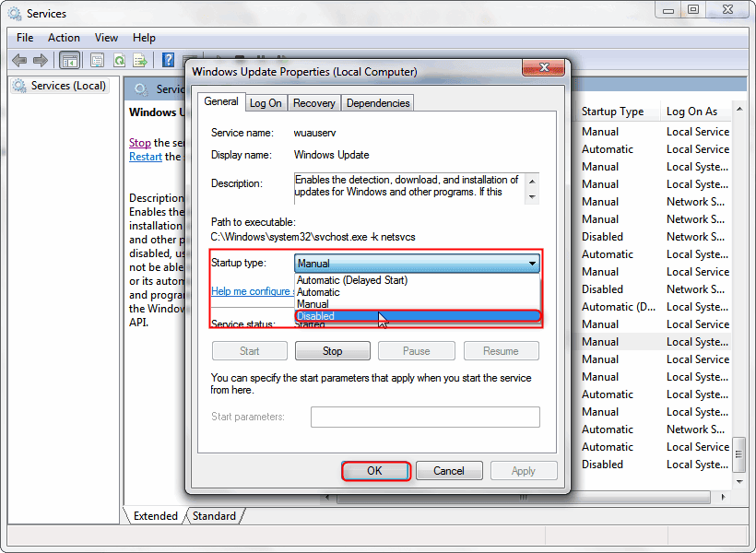The width and height of the screenshot is (756, 553).
Task: Click the svchost.exe executable path text
Action: tap(313, 237)
